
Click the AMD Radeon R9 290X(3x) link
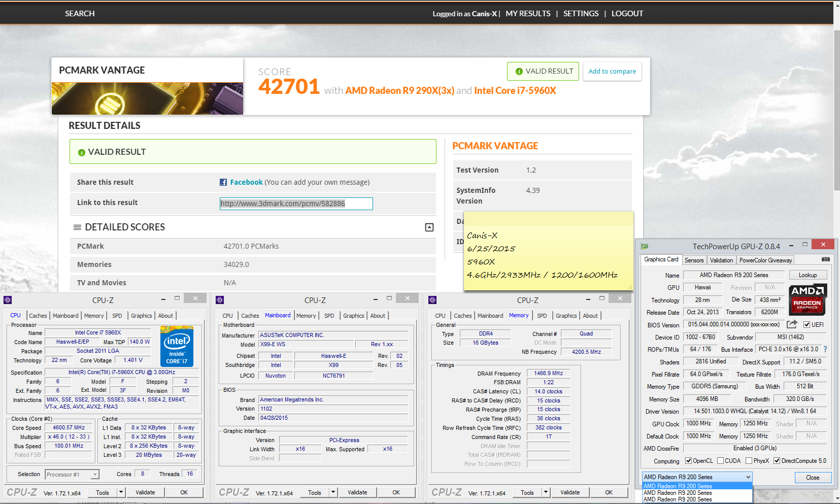[x=400, y=91]
